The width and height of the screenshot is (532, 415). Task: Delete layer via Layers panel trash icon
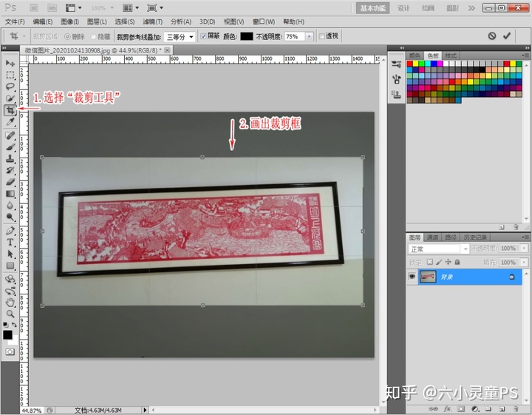(516, 408)
